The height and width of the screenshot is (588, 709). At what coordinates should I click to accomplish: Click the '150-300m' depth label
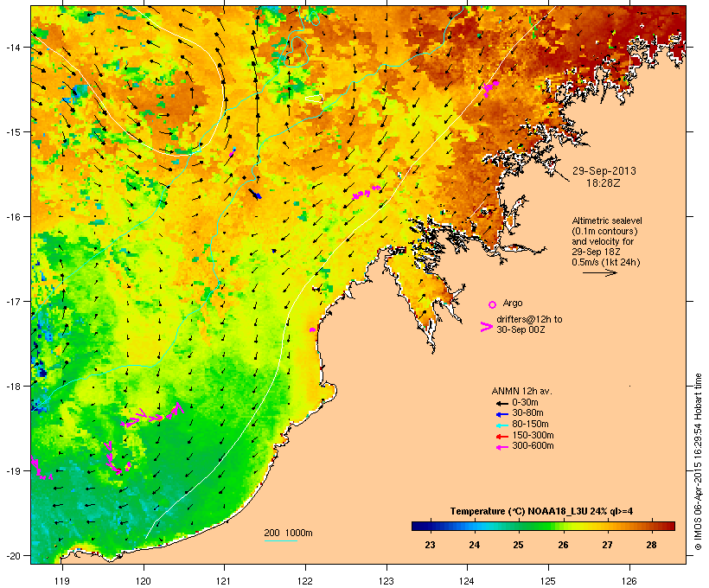coord(533,436)
